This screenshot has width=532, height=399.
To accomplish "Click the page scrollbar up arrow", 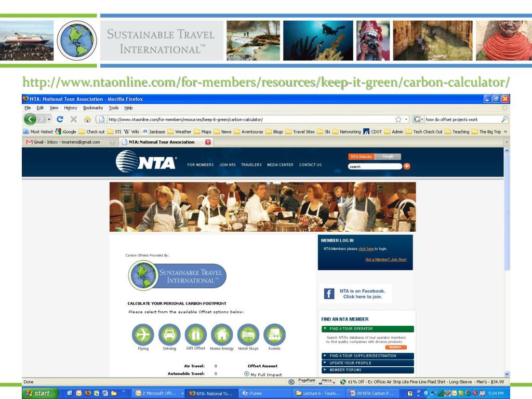I will click(x=507, y=151).
